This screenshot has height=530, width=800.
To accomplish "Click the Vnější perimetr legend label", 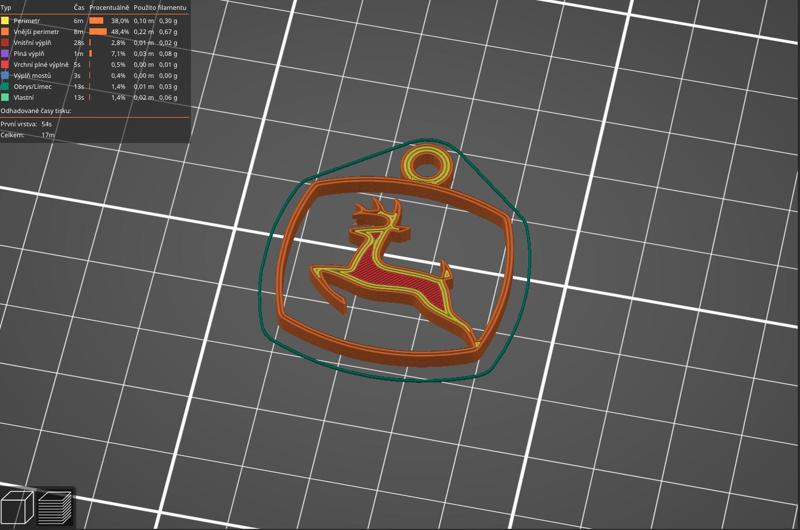I will [36, 32].
